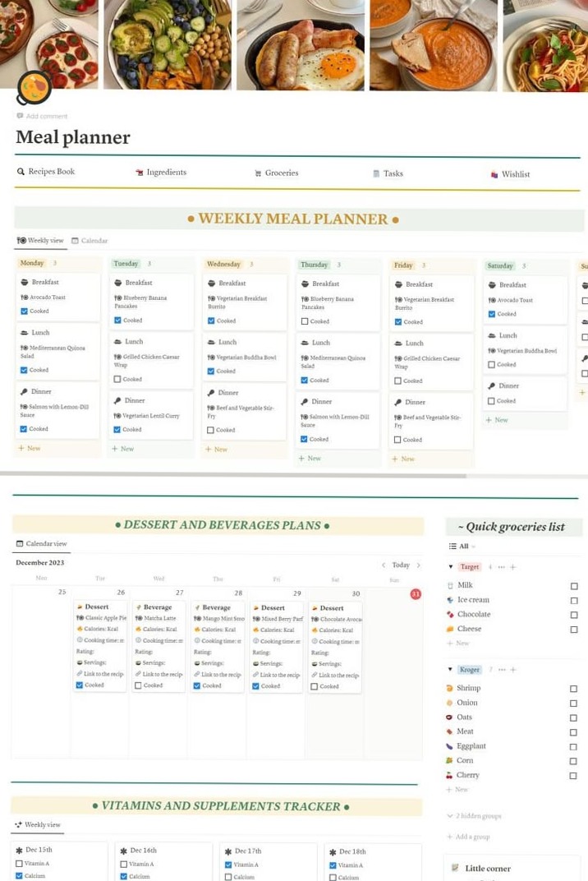The image size is (588, 881).
Task: Click the Onion item icon
Action: [449, 703]
